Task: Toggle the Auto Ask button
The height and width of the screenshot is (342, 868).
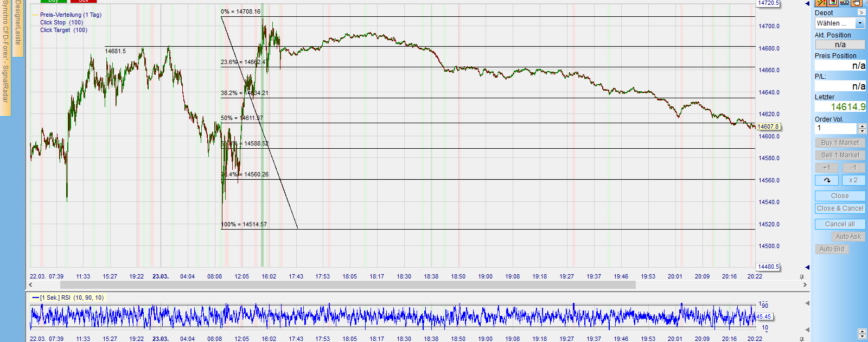Action: pos(848,237)
